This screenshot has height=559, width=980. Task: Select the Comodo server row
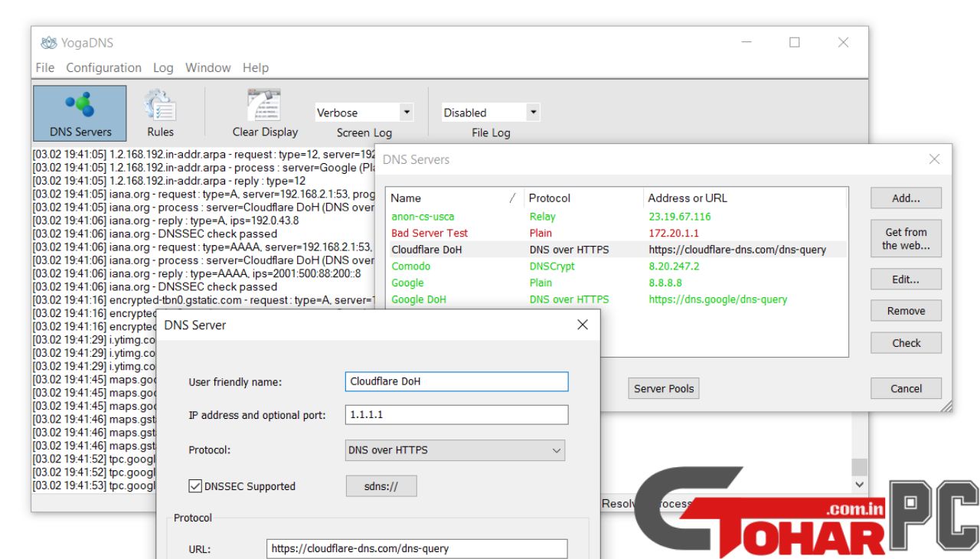tap(616, 266)
